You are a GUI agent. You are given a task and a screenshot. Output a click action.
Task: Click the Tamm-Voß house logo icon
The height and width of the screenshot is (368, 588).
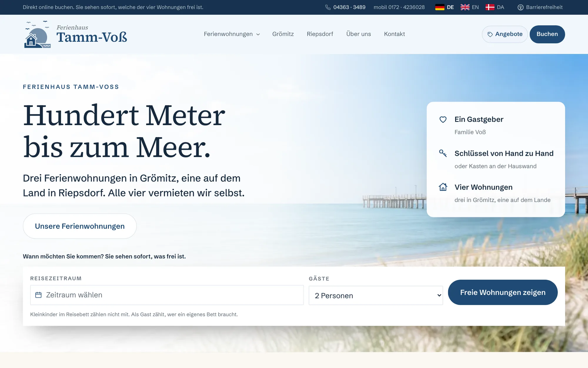(x=37, y=34)
